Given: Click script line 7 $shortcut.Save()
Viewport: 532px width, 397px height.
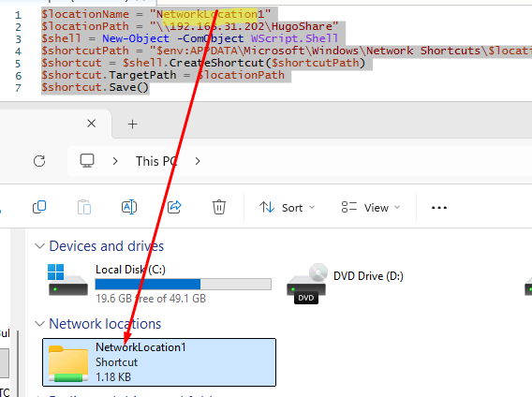Looking at the screenshot, I should 95,87.
